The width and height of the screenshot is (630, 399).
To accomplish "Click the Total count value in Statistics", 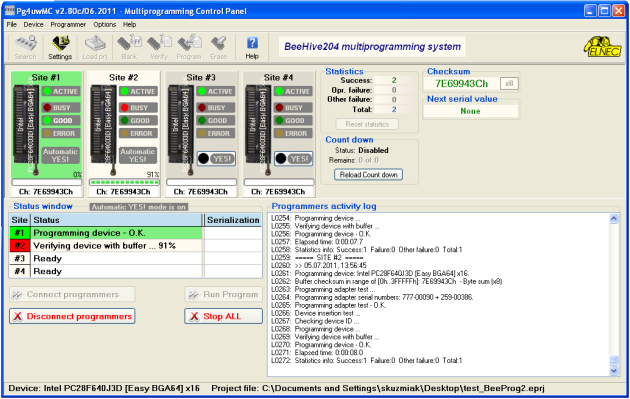I will [x=394, y=109].
